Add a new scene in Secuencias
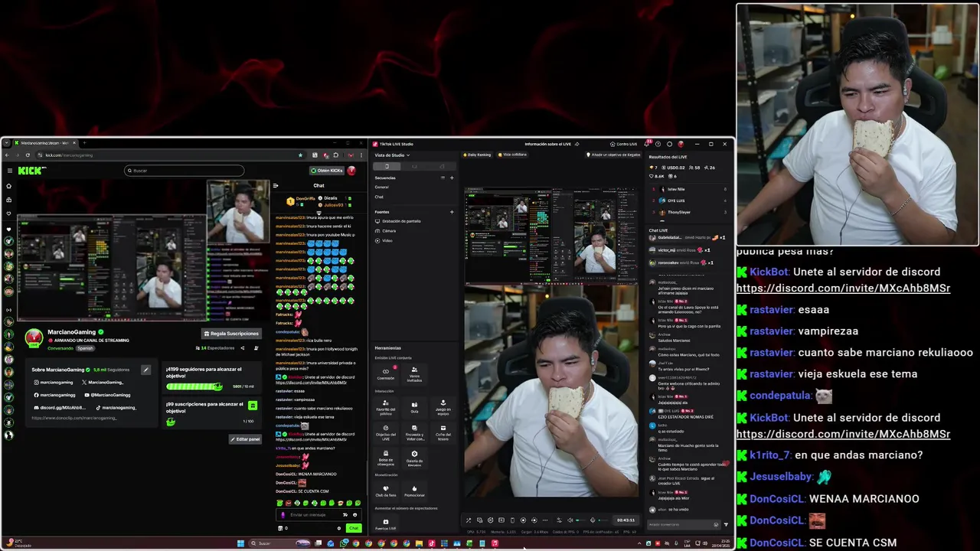Screen dimensions: 980x551 tap(452, 178)
